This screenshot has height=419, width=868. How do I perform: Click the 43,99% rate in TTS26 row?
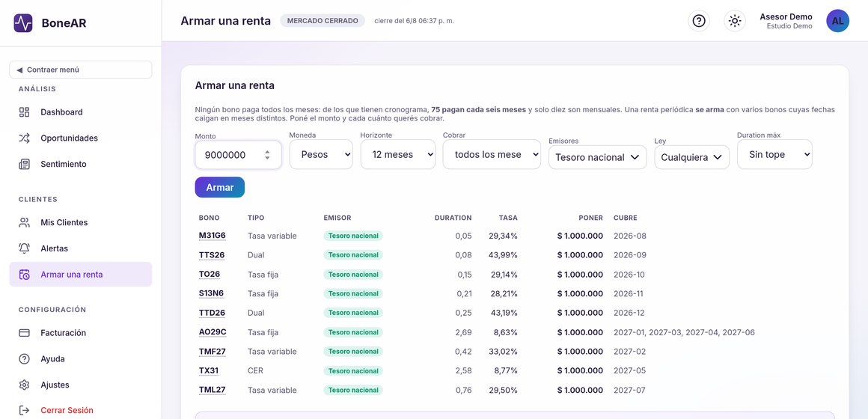click(503, 255)
